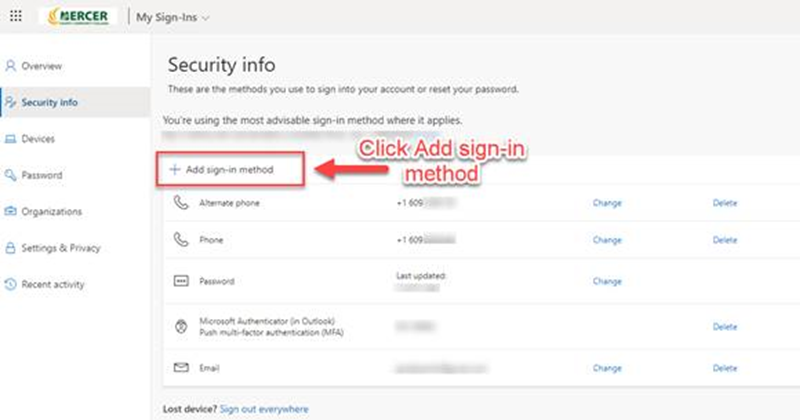Delete the Email sign-in method
The height and width of the screenshot is (420, 800).
tap(724, 368)
